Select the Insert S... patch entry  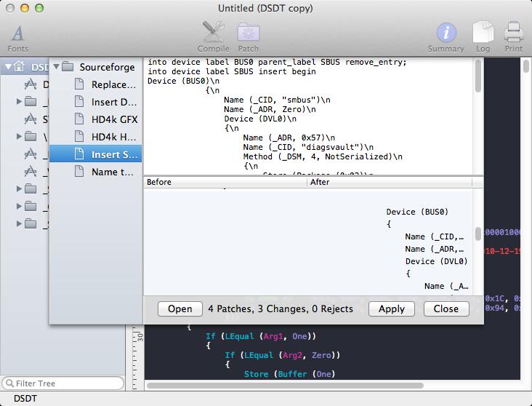point(96,154)
